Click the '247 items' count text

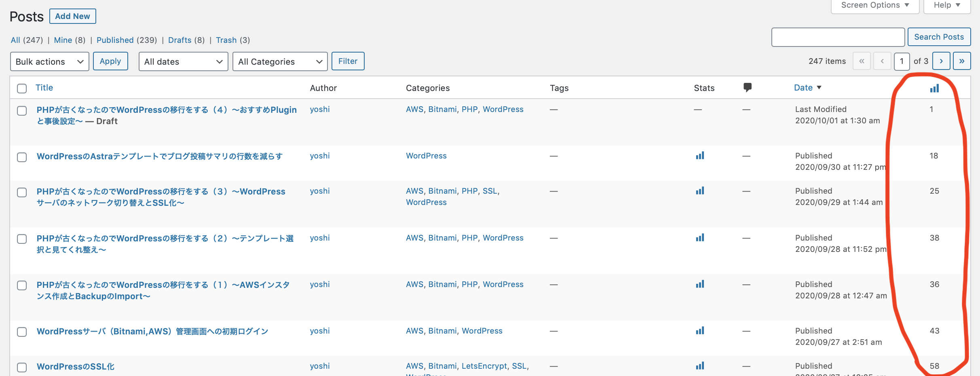pos(827,61)
